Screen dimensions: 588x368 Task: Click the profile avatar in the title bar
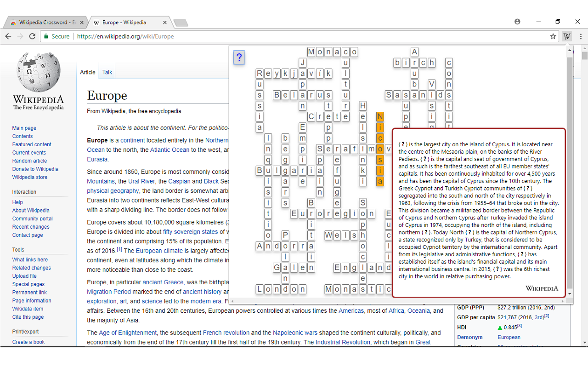[x=517, y=22]
